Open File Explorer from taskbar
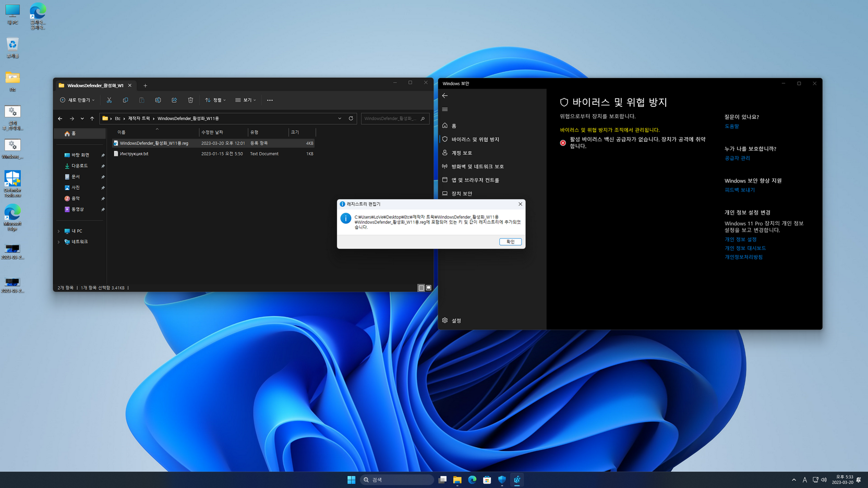The height and width of the screenshot is (488, 868). [457, 480]
